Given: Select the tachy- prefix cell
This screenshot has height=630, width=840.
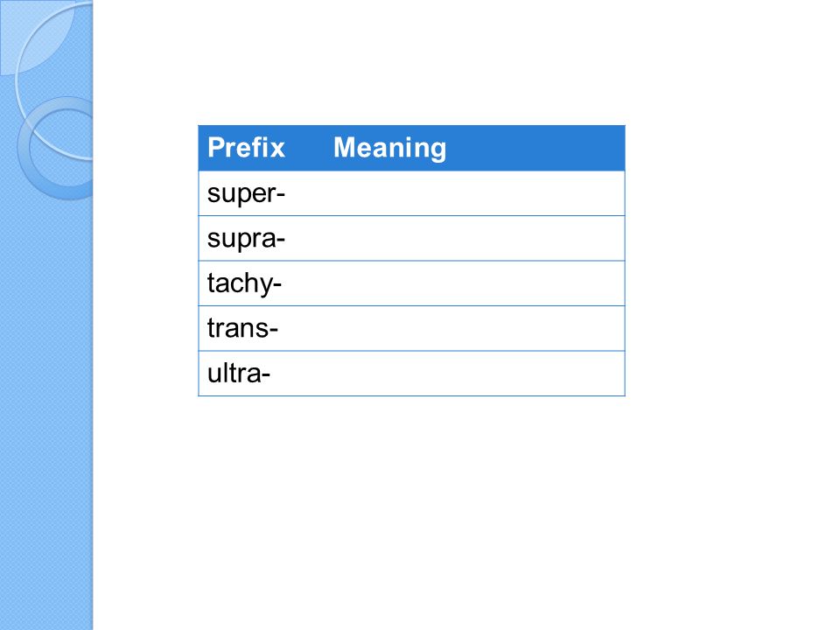Looking at the screenshot, I should (x=262, y=283).
